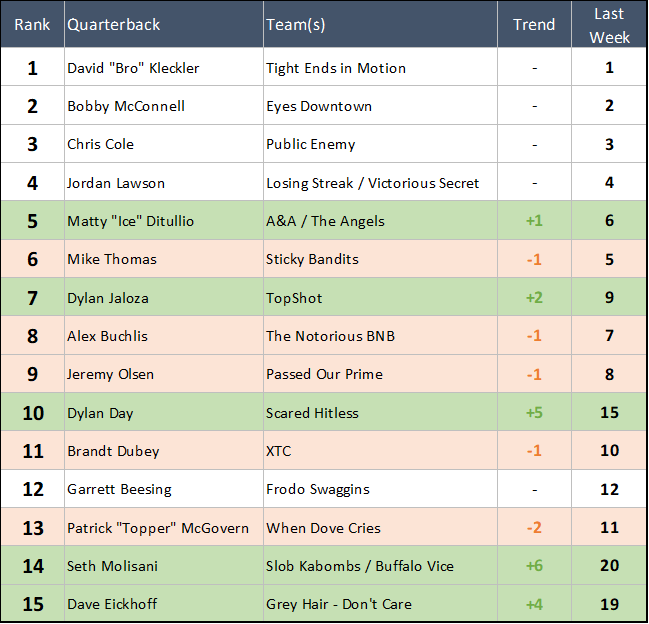Click the Chris Cole quarterback cell
The width and height of the screenshot is (649, 624).
click(x=101, y=144)
